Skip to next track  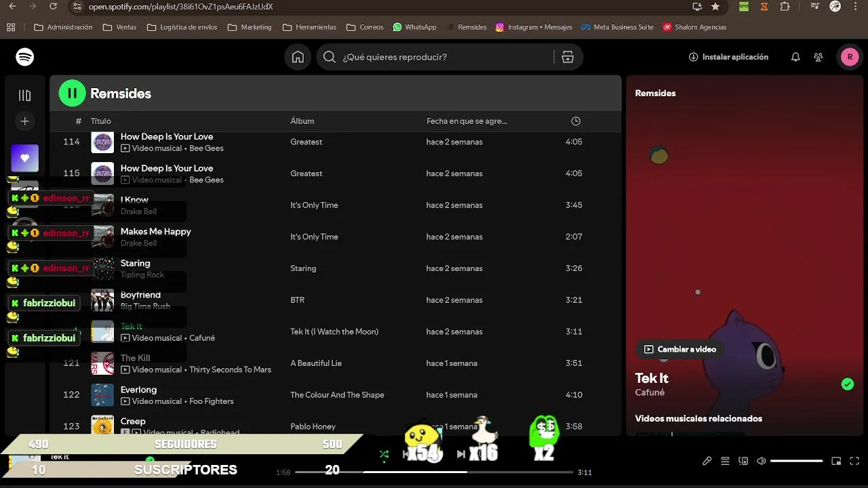[x=461, y=454]
